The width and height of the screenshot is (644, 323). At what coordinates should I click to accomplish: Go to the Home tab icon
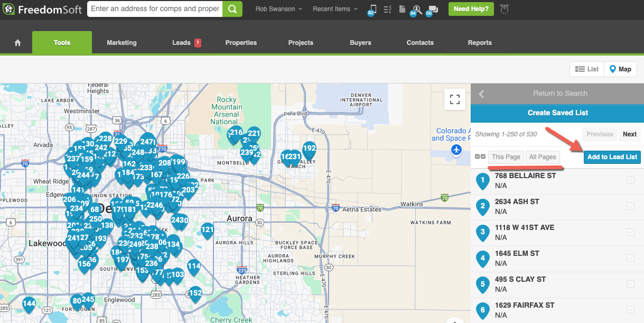coord(17,43)
